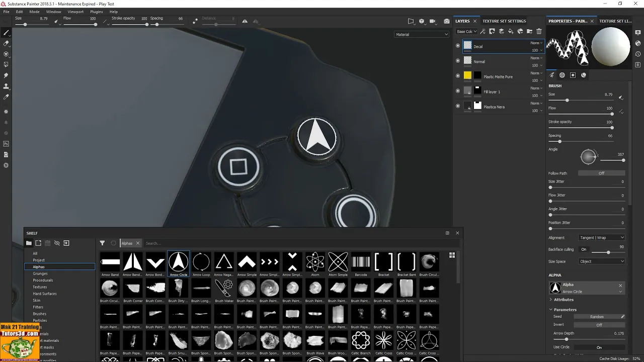Expand the Attributes section
The width and height of the screenshot is (644, 362).
click(x=563, y=300)
